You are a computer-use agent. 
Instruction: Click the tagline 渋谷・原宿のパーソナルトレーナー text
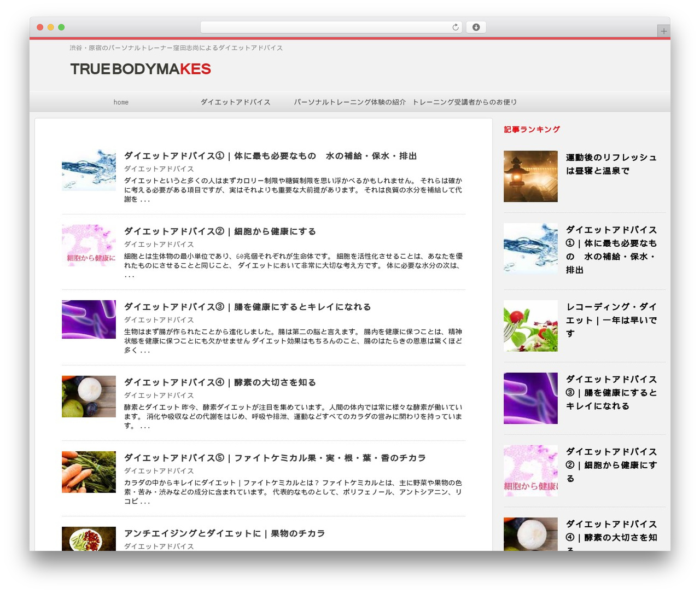(176, 48)
